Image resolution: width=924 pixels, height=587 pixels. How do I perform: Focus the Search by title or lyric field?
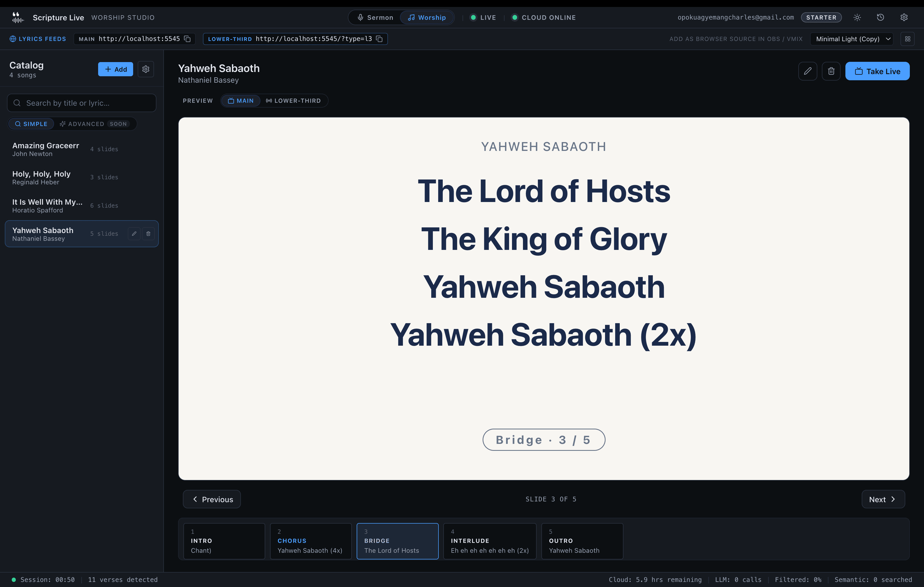(82, 103)
